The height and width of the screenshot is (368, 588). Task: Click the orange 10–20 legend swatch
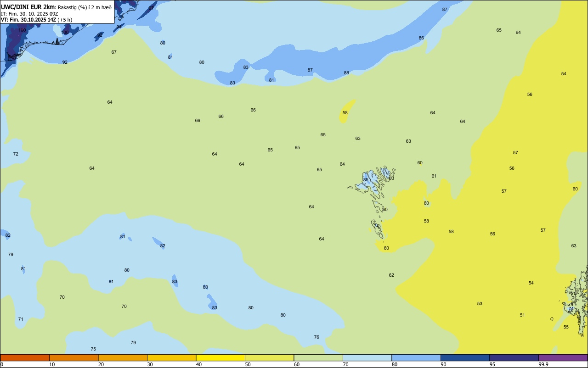[73, 357]
